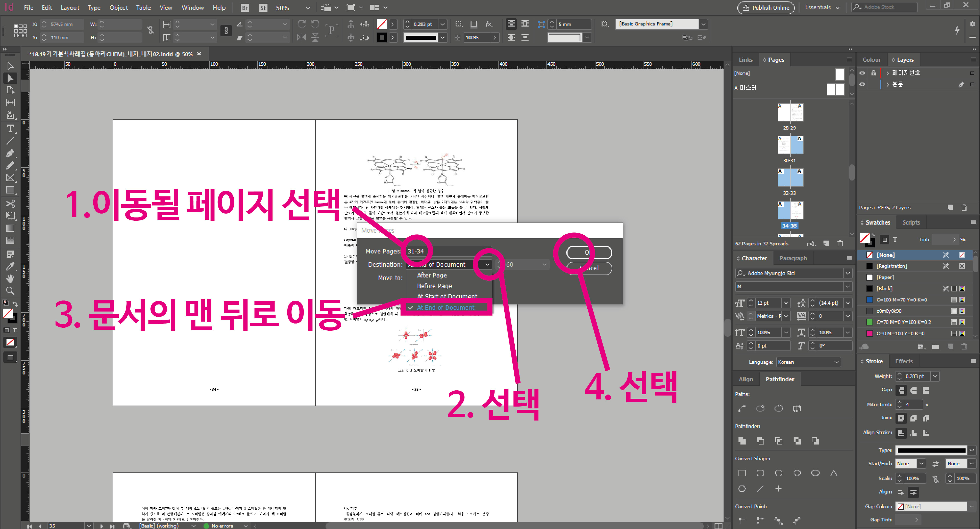Click delete selected pages trash icon
980x529 pixels.
(x=840, y=243)
